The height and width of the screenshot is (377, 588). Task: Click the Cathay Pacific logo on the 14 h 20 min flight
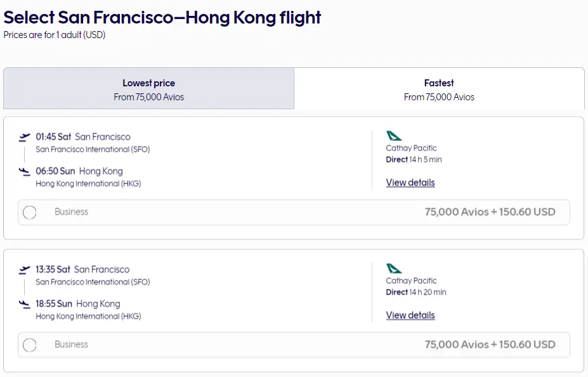pyautogui.click(x=394, y=268)
